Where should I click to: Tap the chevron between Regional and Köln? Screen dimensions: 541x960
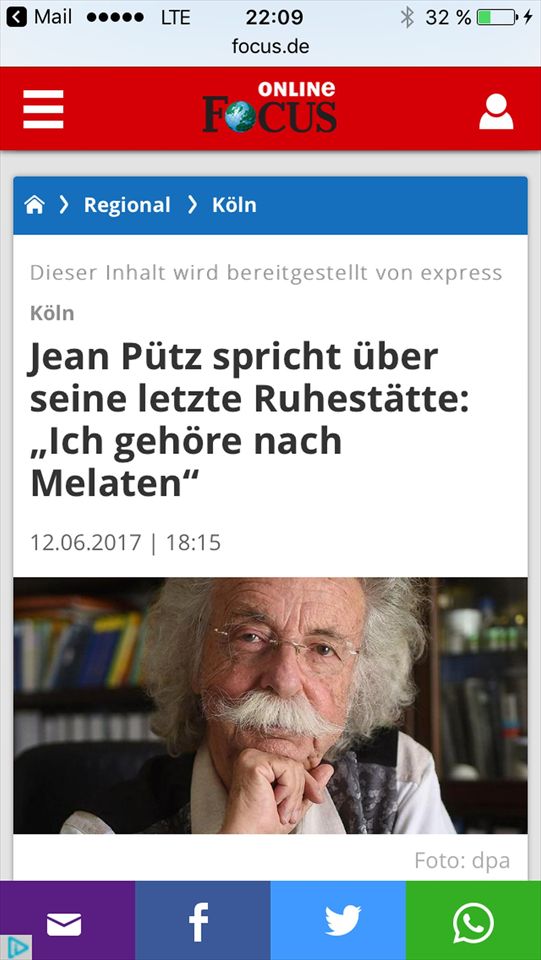point(192,205)
